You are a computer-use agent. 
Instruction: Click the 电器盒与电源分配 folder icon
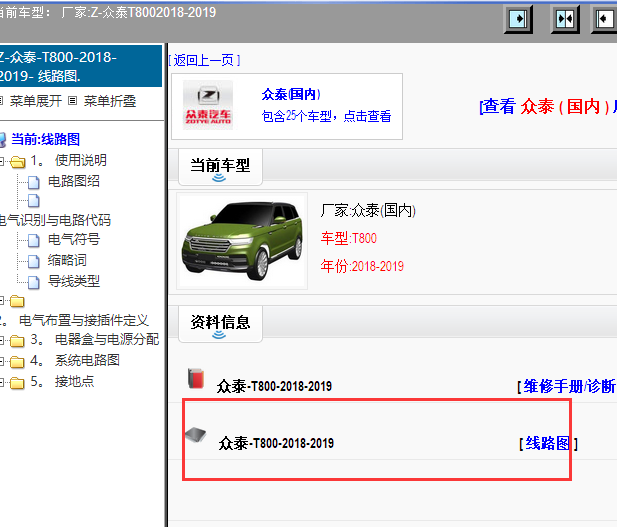click(x=17, y=340)
